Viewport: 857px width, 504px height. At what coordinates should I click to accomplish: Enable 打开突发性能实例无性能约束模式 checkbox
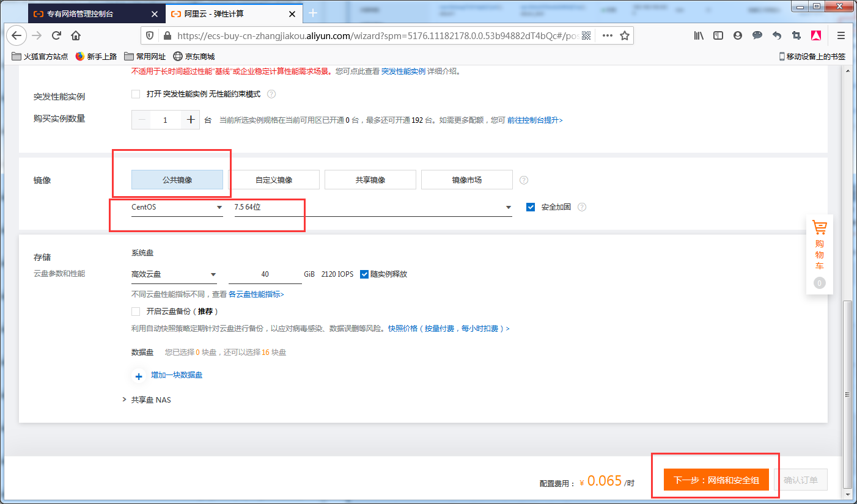136,93
